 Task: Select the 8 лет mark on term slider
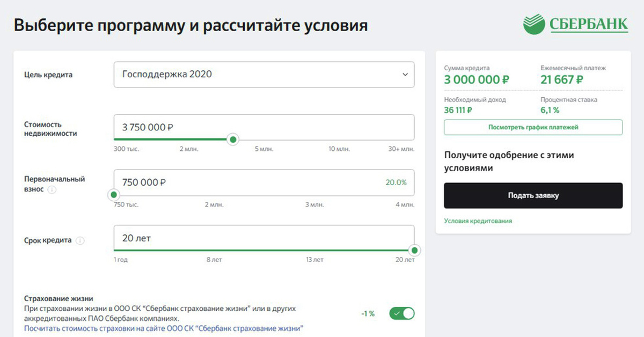(214, 260)
